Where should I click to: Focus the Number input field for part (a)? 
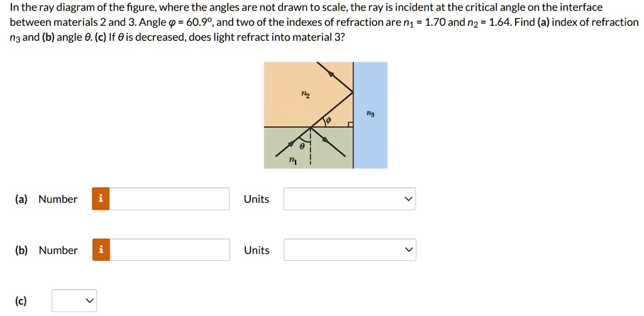pos(169,199)
